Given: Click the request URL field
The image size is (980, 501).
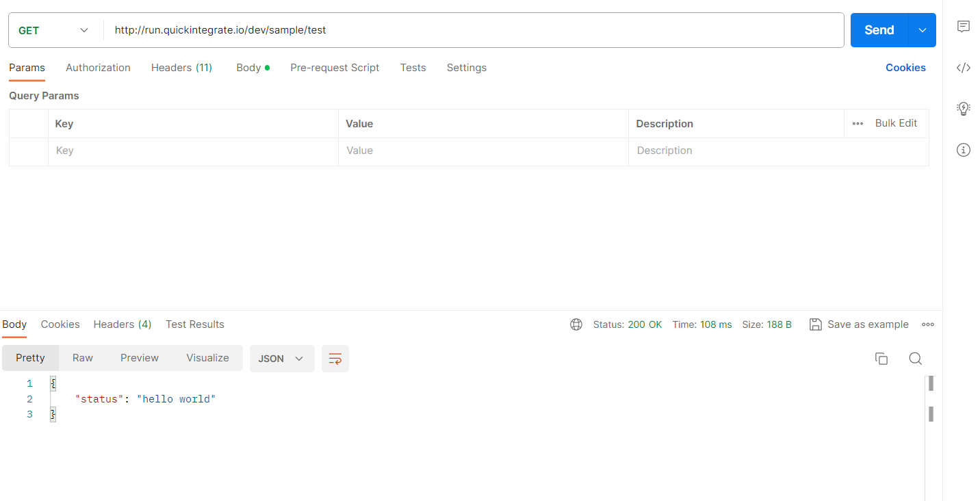Looking at the screenshot, I should (474, 30).
